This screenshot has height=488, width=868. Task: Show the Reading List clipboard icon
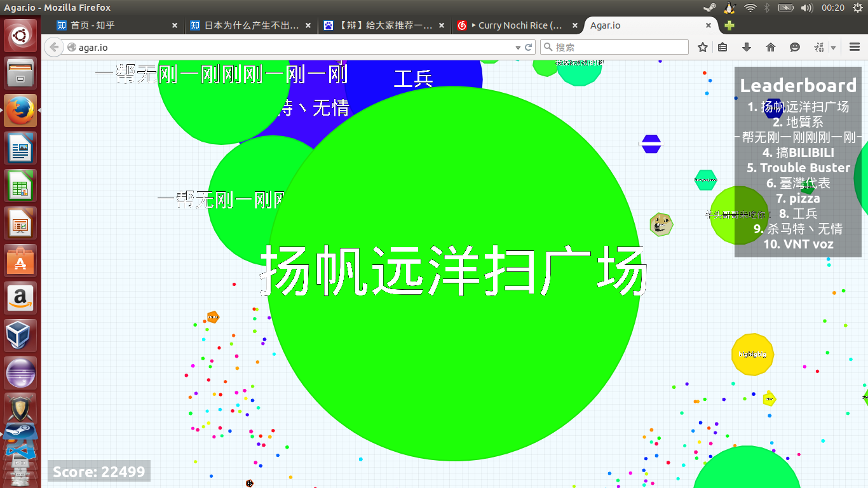(x=724, y=47)
